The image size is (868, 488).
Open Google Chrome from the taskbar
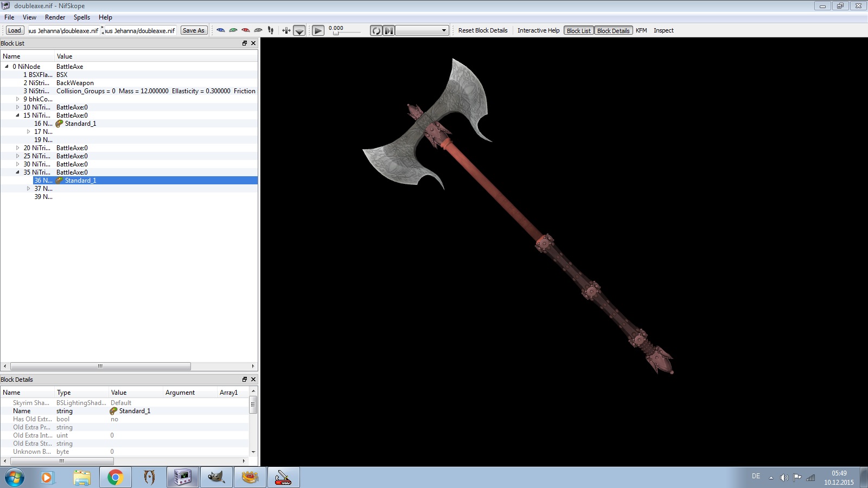tap(115, 478)
